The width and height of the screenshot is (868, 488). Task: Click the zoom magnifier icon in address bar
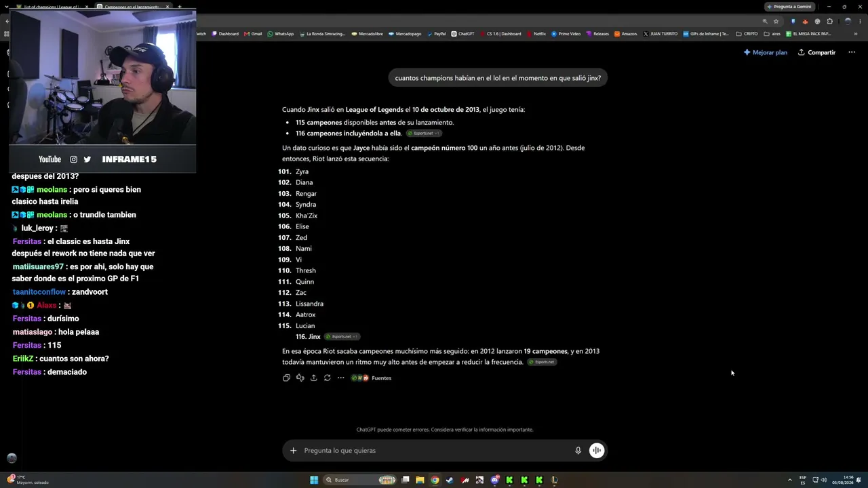765,21
